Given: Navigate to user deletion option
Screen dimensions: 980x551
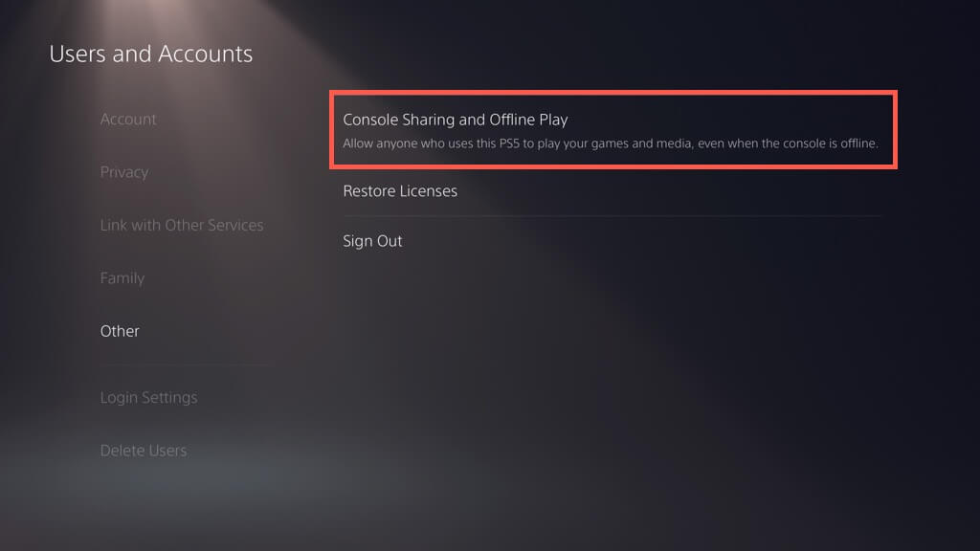Looking at the screenshot, I should (144, 451).
